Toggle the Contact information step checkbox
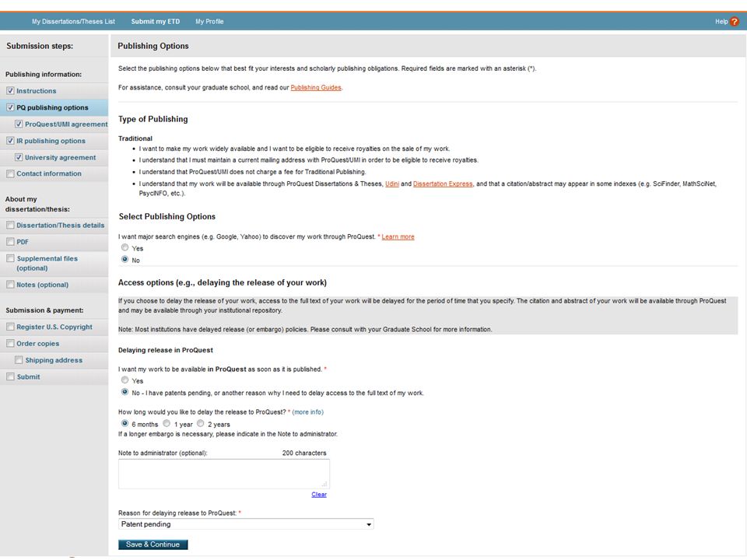Viewport: 747px width, 560px height. pyautogui.click(x=10, y=173)
